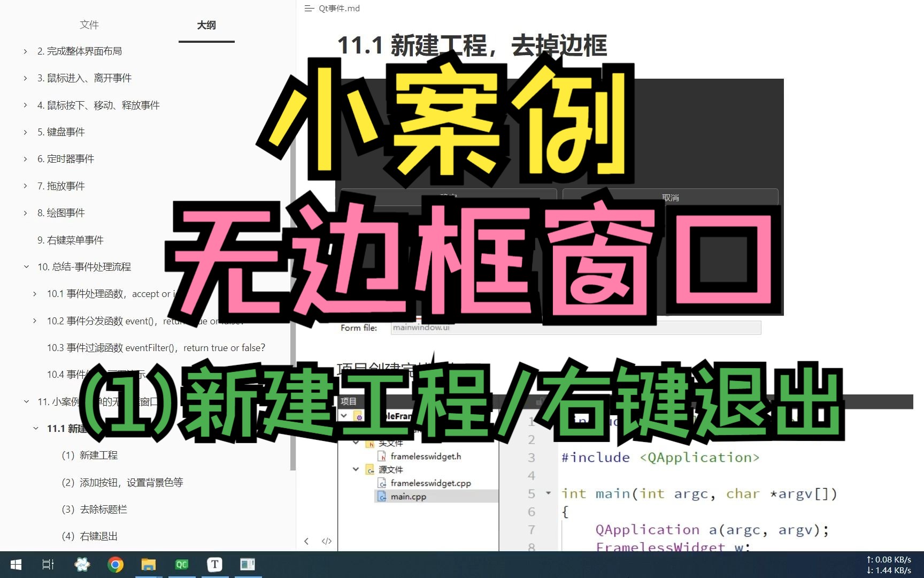Expand the chevron for 2. 完成整体界面布局

(x=25, y=51)
